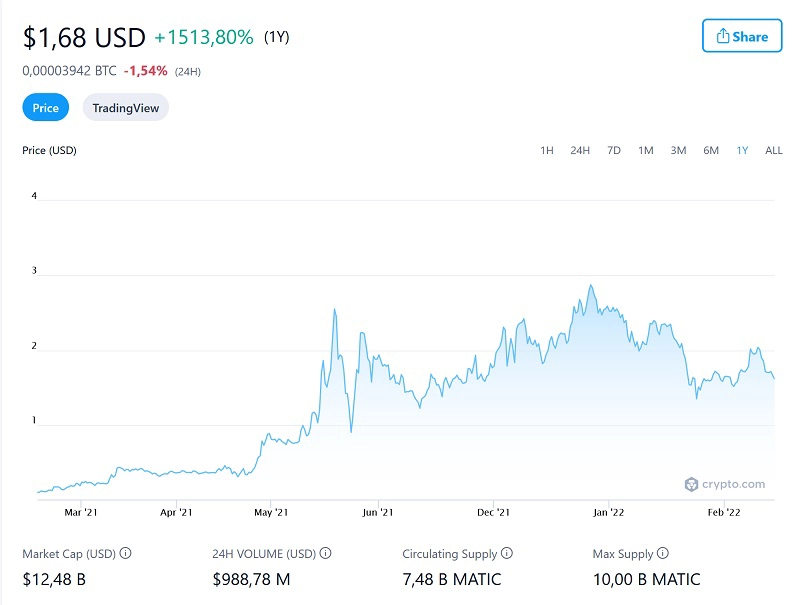Click the $1,68 USD price heading
The image size is (800, 605).
84,37
